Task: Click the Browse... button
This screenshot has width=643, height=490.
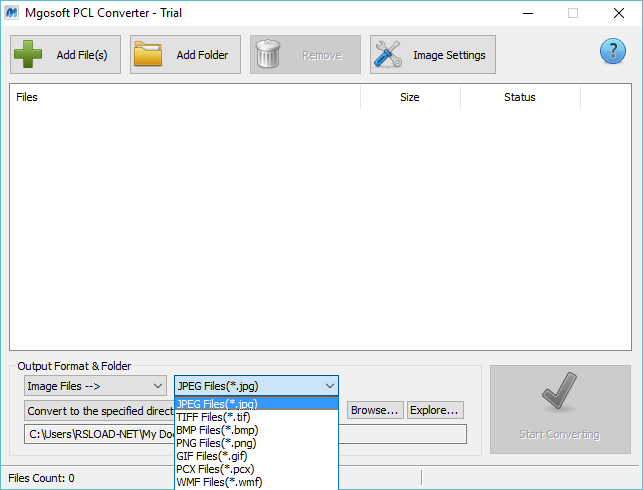Action: tap(375, 410)
